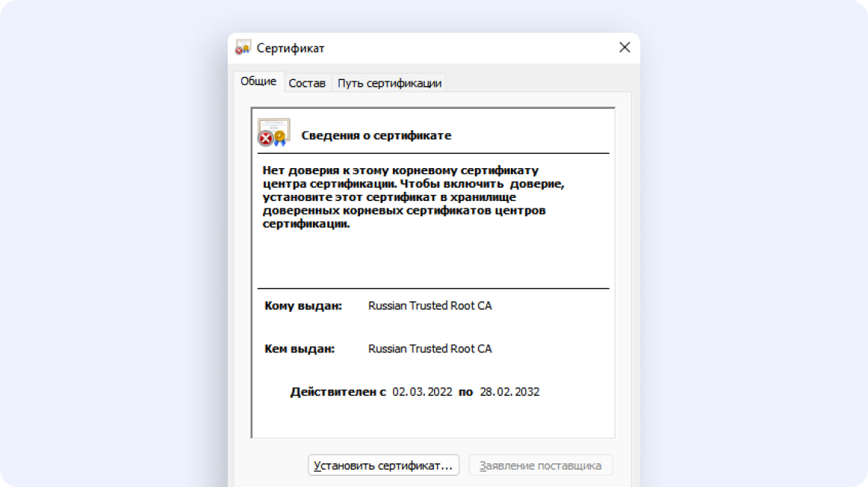The height and width of the screenshot is (487, 868).
Task: Switch to the 'Состав' tab
Action: pyautogui.click(x=307, y=83)
